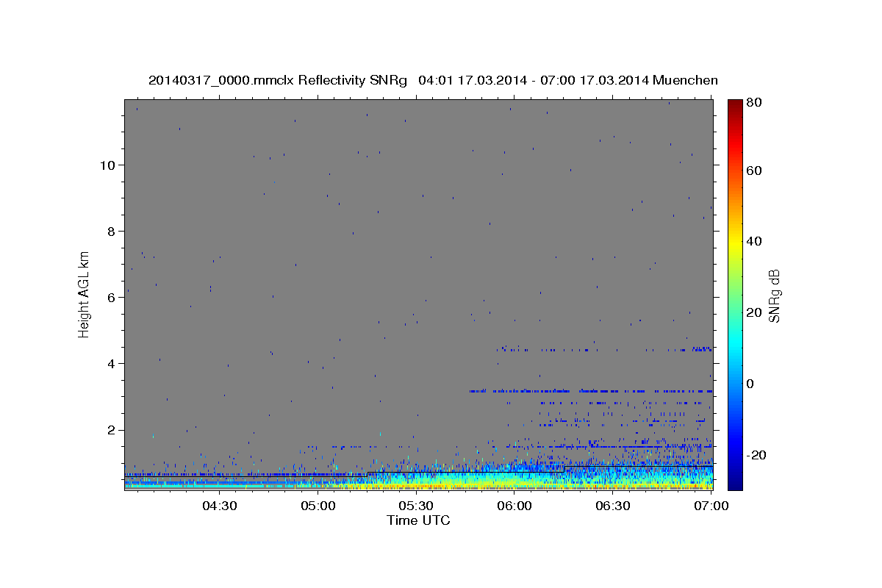Click the colorbar value 40

(x=754, y=241)
